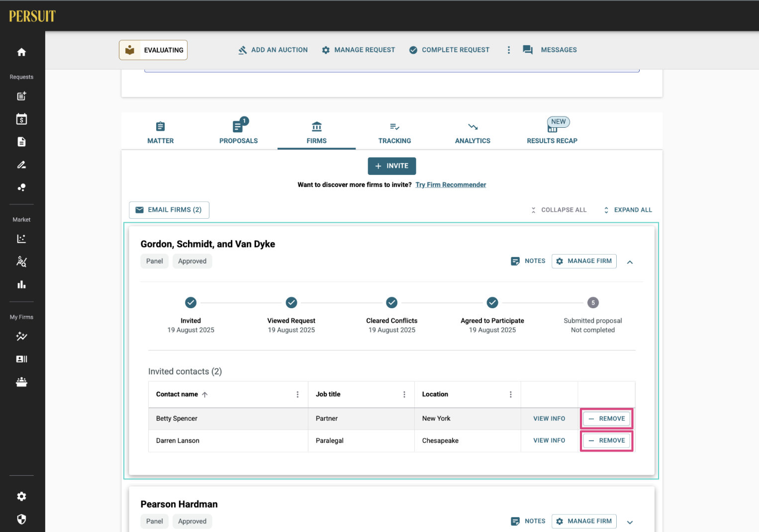Expand the Pearson Hardman card chevron
Viewport: 759px width, 532px height.
click(630, 522)
